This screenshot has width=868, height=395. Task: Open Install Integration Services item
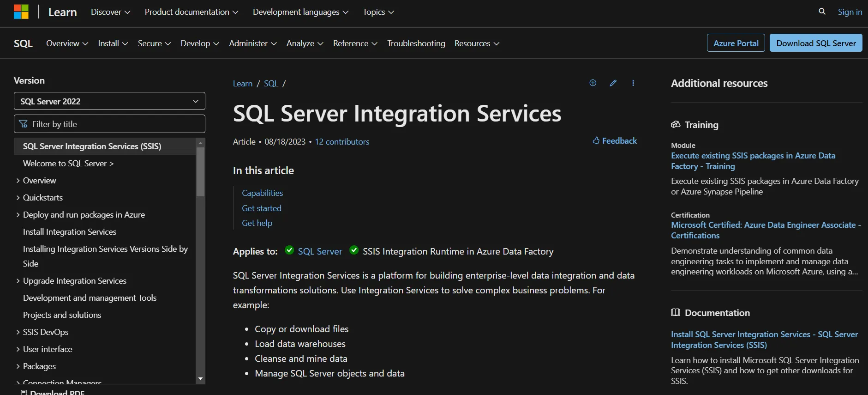click(70, 232)
